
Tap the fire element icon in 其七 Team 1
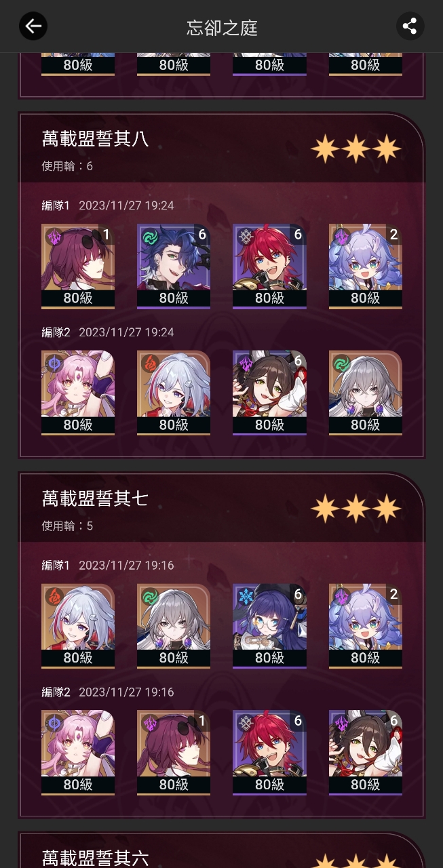54,597
